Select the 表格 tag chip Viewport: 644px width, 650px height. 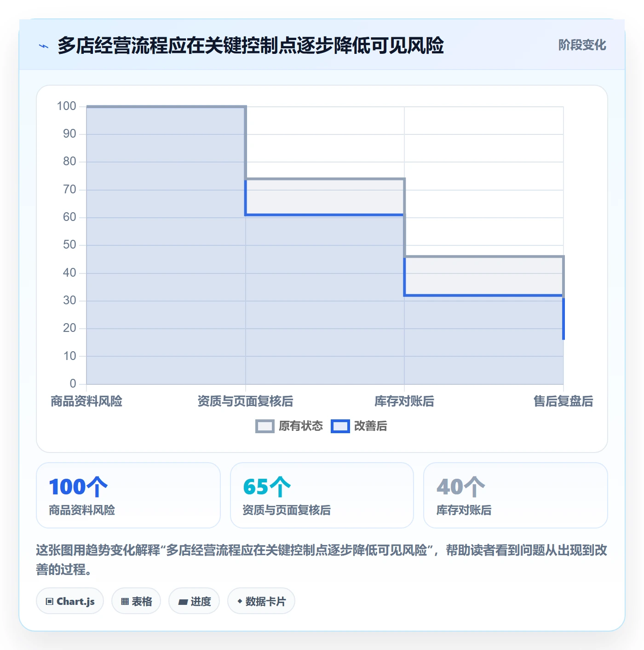click(136, 601)
